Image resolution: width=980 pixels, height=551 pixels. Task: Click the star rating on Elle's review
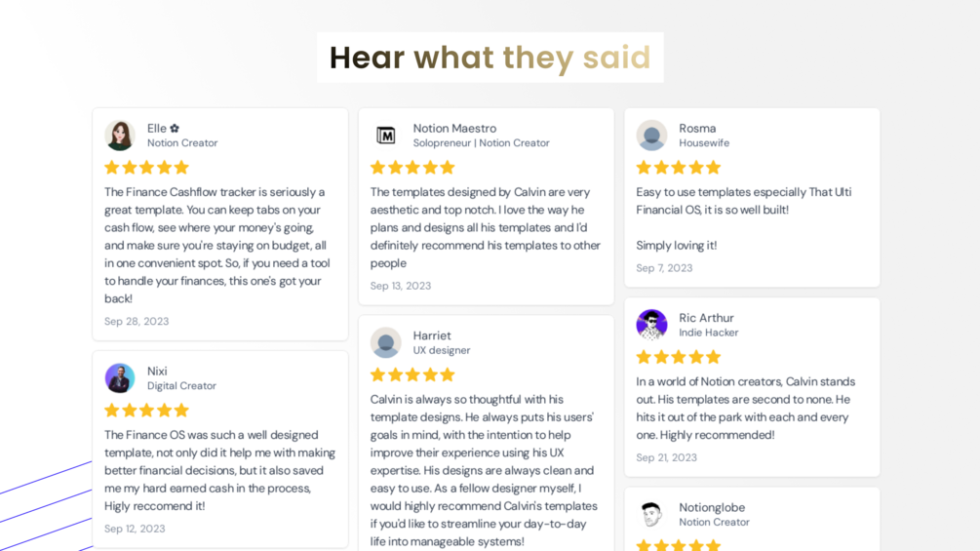point(147,168)
